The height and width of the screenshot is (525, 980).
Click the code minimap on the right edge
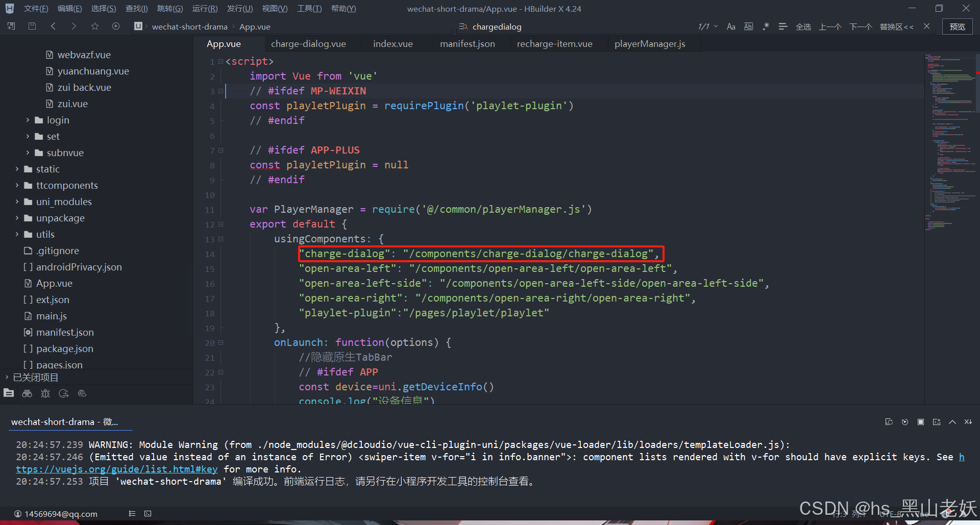coord(950,153)
